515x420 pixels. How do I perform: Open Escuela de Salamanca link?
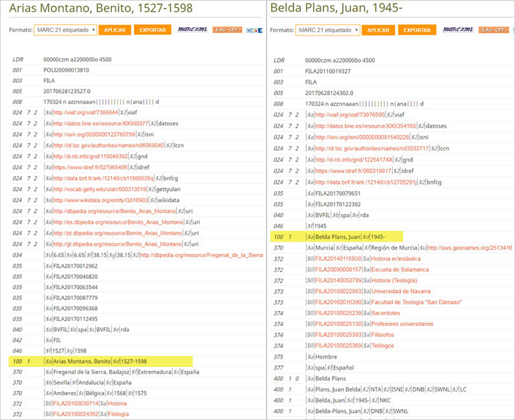(400, 269)
